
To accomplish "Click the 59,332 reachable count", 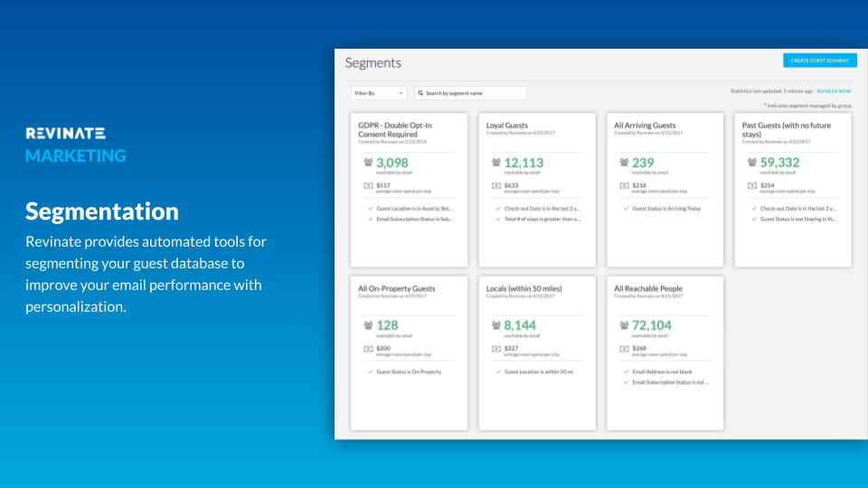I will pyautogui.click(x=779, y=162).
